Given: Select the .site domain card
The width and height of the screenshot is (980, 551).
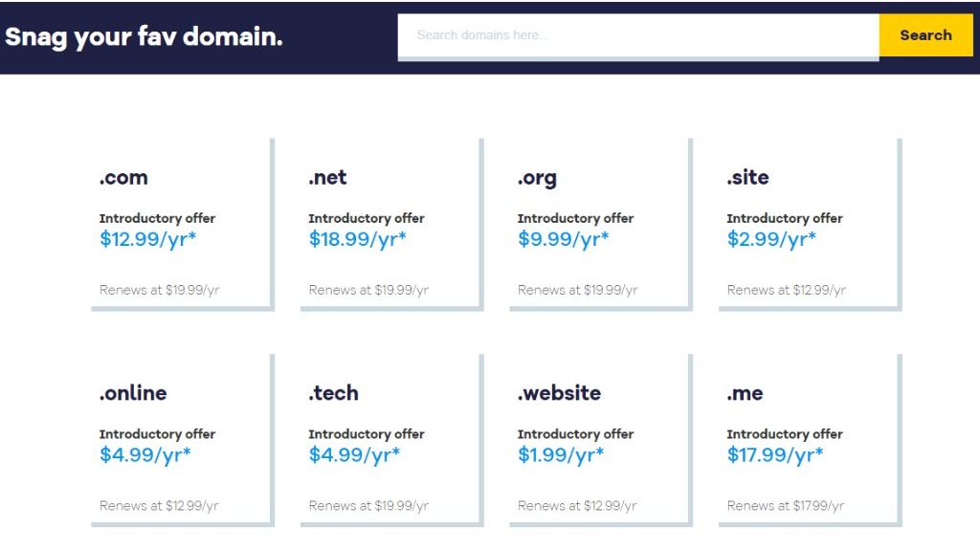Looking at the screenshot, I should pos(807,225).
